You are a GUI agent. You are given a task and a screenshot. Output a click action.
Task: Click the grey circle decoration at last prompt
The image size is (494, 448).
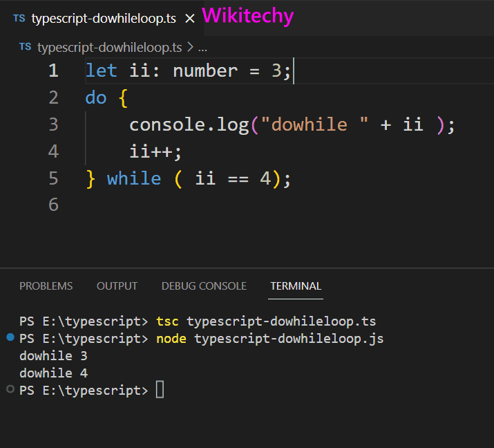pyautogui.click(x=10, y=389)
